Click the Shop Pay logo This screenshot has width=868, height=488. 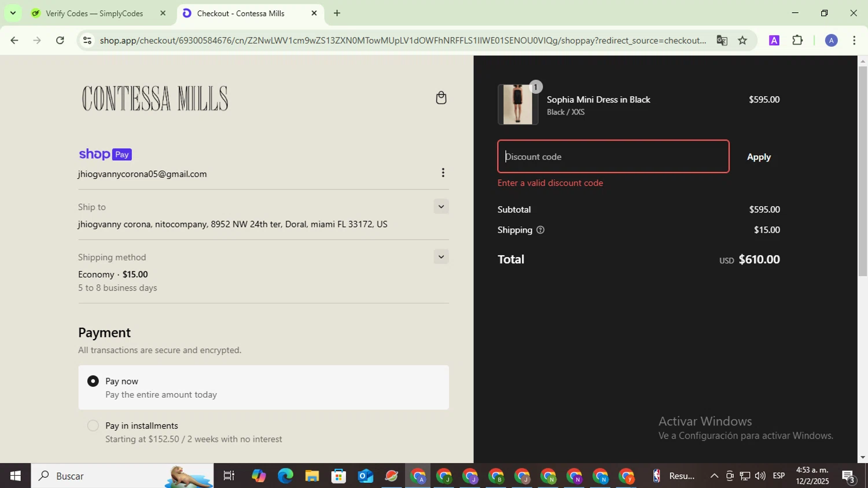[x=105, y=154]
